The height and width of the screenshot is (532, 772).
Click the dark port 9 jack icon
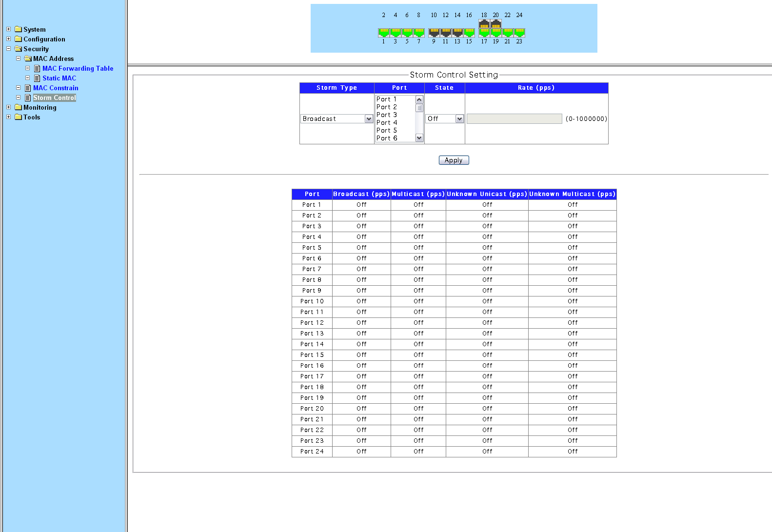(x=434, y=33)
